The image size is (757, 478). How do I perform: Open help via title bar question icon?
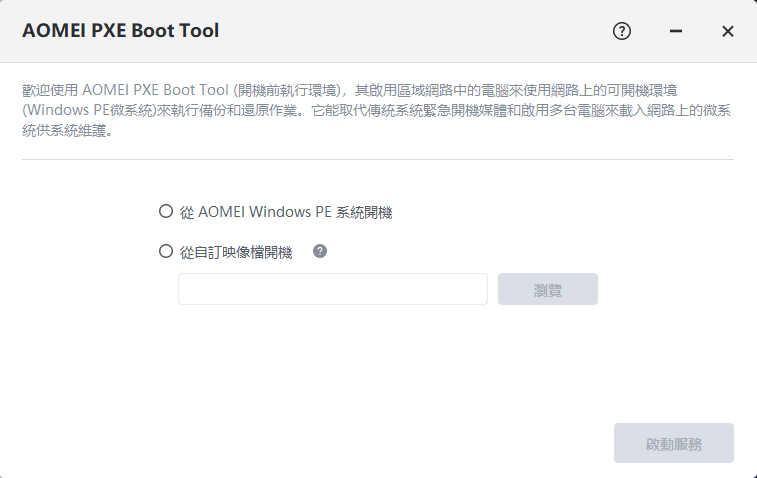coord(622,31)
